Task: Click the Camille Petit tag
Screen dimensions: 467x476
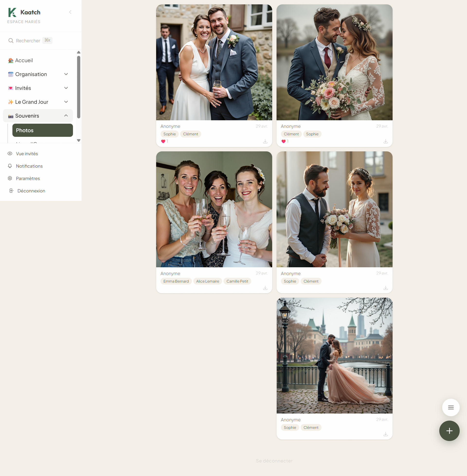Action: (x=237, y=281)
